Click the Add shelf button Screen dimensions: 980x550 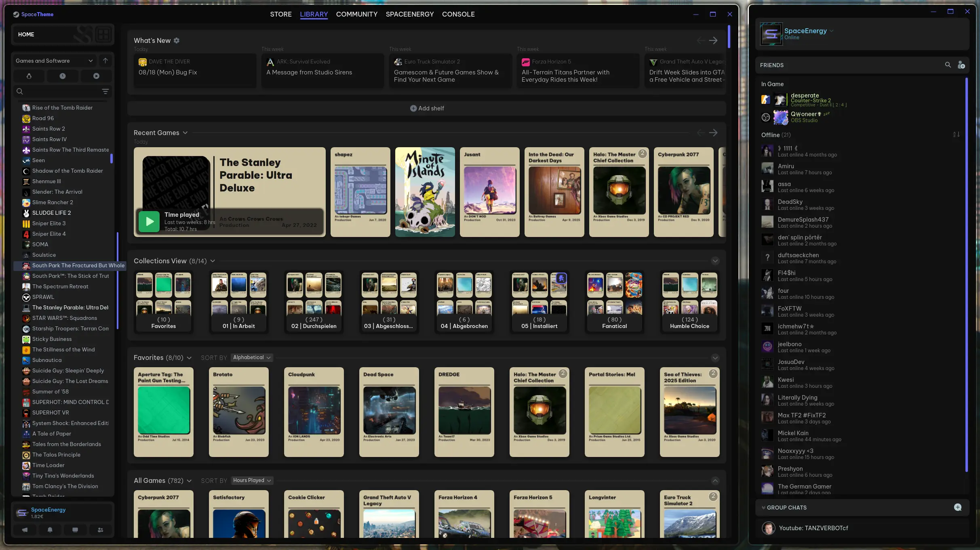[427, 108]
